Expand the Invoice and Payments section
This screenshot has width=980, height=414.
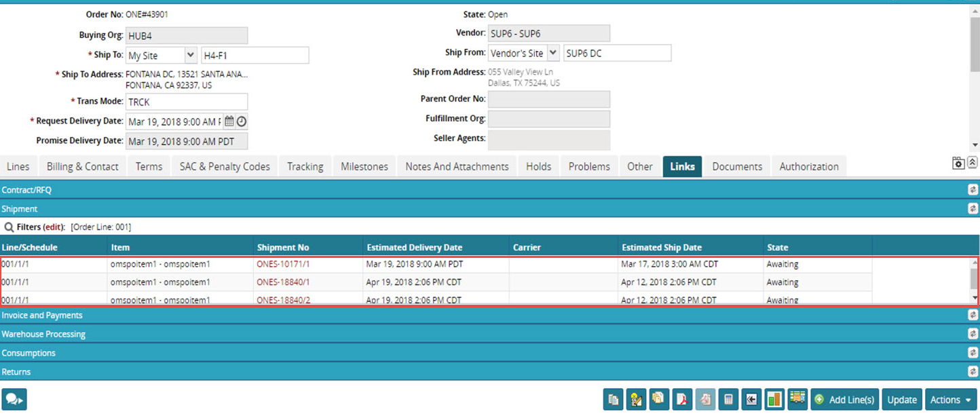click(x=489, y=315)
